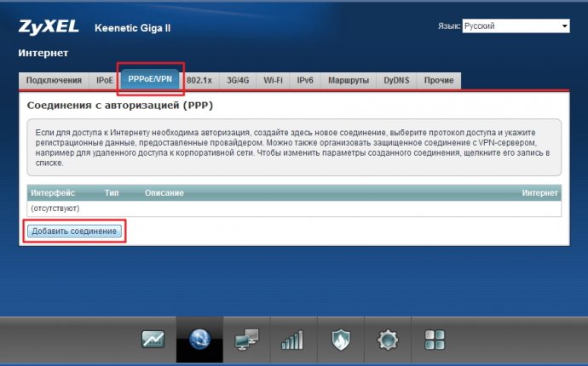Open the home network computers icon
The height and width of the screenshot is (366, 588).
click(x=246, y=340)
